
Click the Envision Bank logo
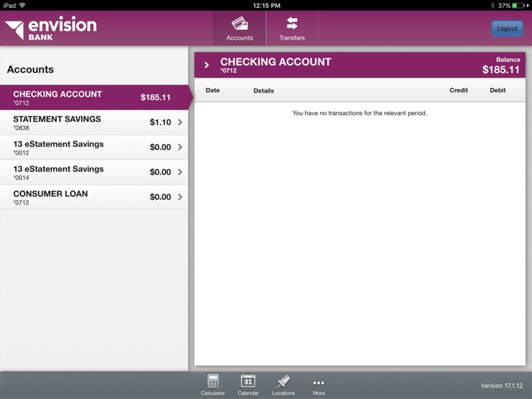(x=51, y=28)
